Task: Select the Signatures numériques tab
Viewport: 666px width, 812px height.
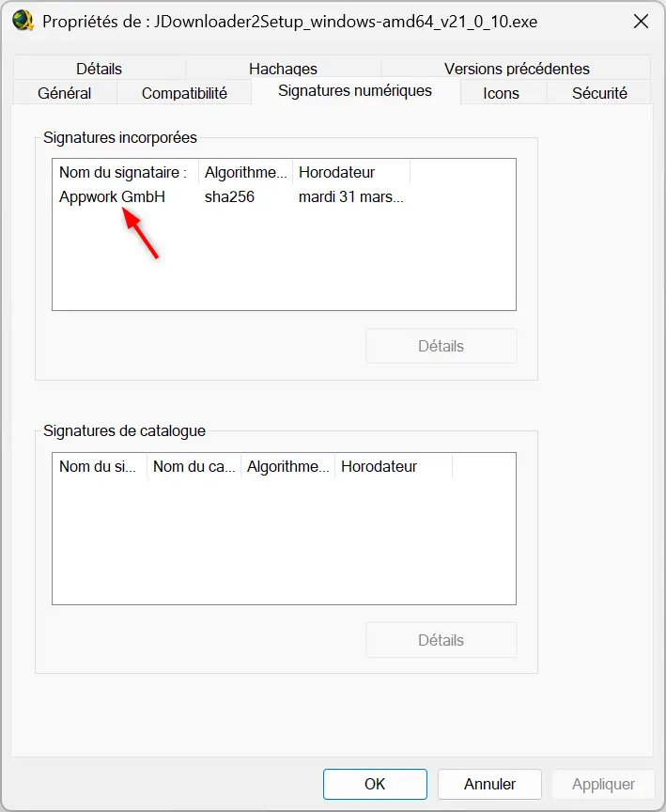Action: coord(355,91)
